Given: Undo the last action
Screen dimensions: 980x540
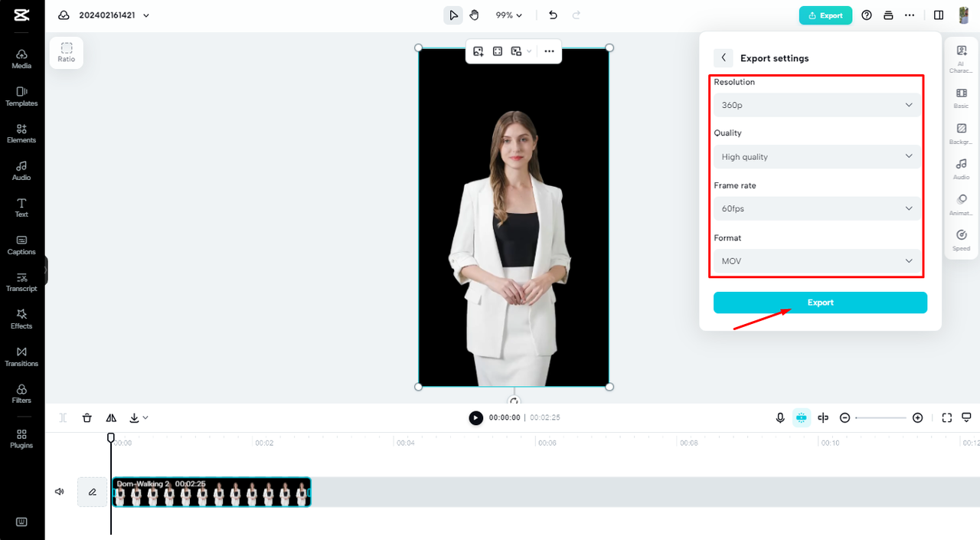Looking at the screenshot, I should pos(553,15).
